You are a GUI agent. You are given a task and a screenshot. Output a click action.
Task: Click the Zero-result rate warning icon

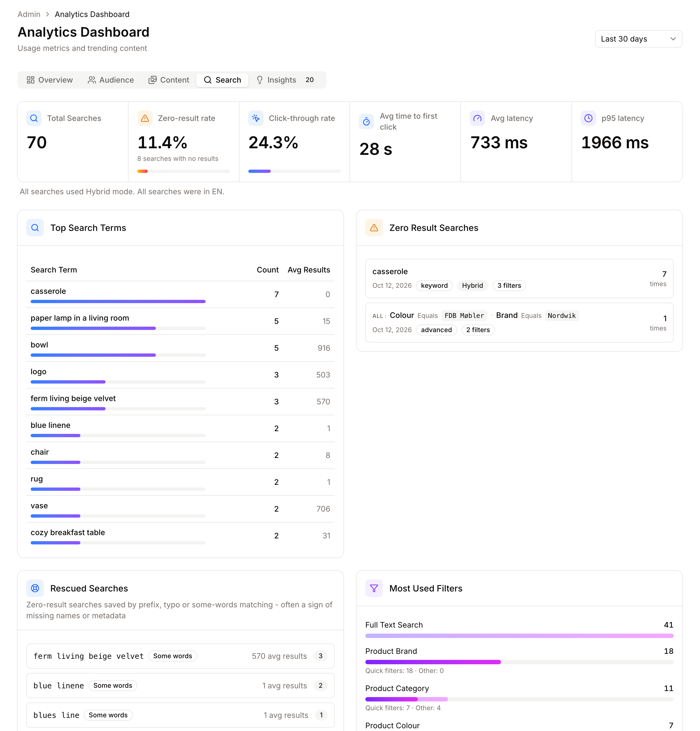[145, 118]
